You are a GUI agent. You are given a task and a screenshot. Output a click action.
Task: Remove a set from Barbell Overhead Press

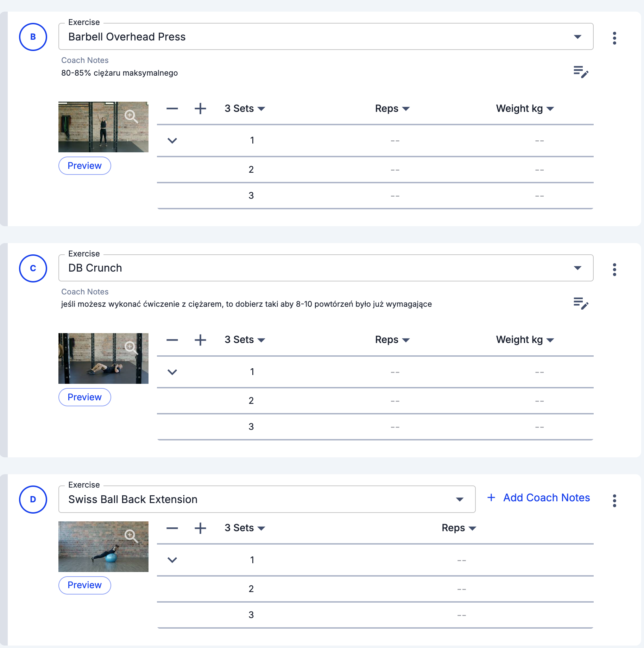[172, 108]
